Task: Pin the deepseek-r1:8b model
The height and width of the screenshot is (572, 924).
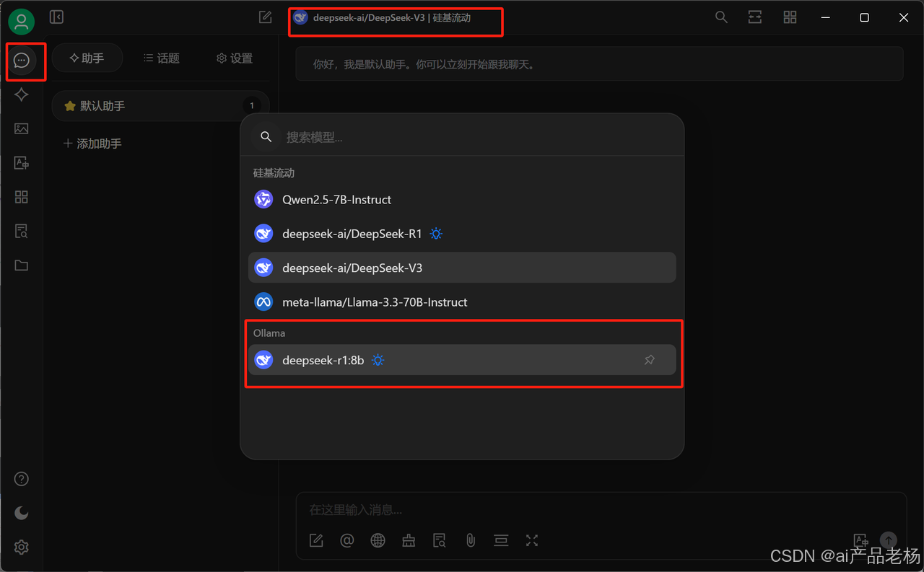Action: 650,360
